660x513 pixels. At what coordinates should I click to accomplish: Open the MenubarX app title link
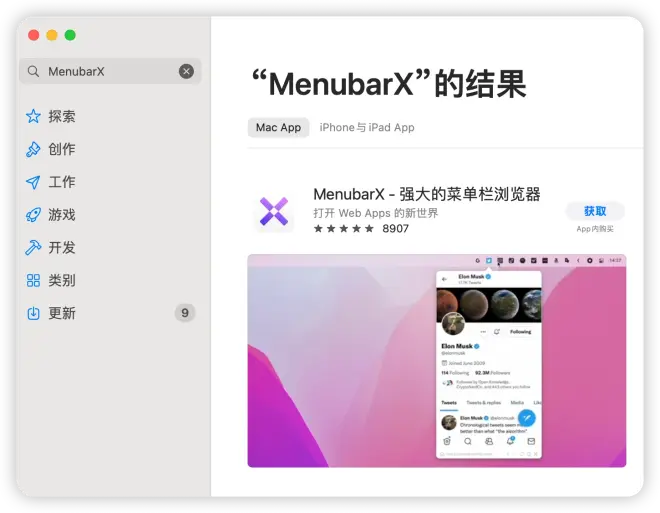pyautogui.click(x=426, y=194)
